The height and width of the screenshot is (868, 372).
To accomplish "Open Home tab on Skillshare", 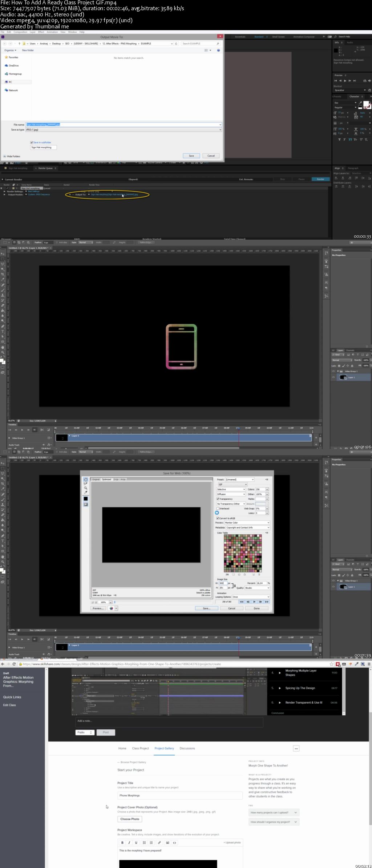I will point(122,748).
